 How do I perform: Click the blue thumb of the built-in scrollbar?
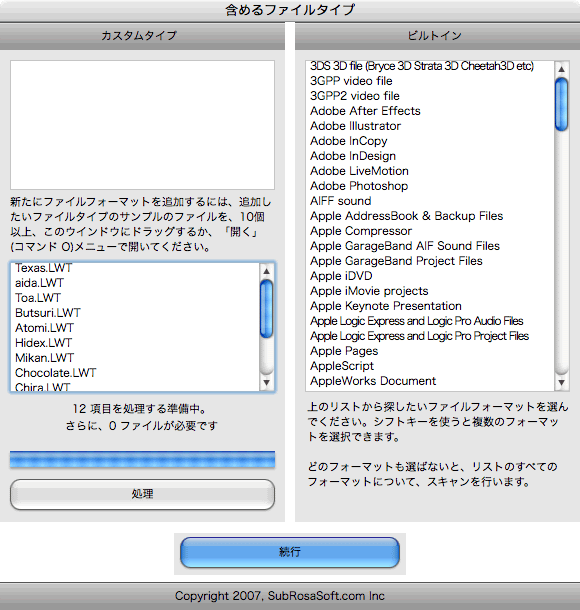pos(561,104)
